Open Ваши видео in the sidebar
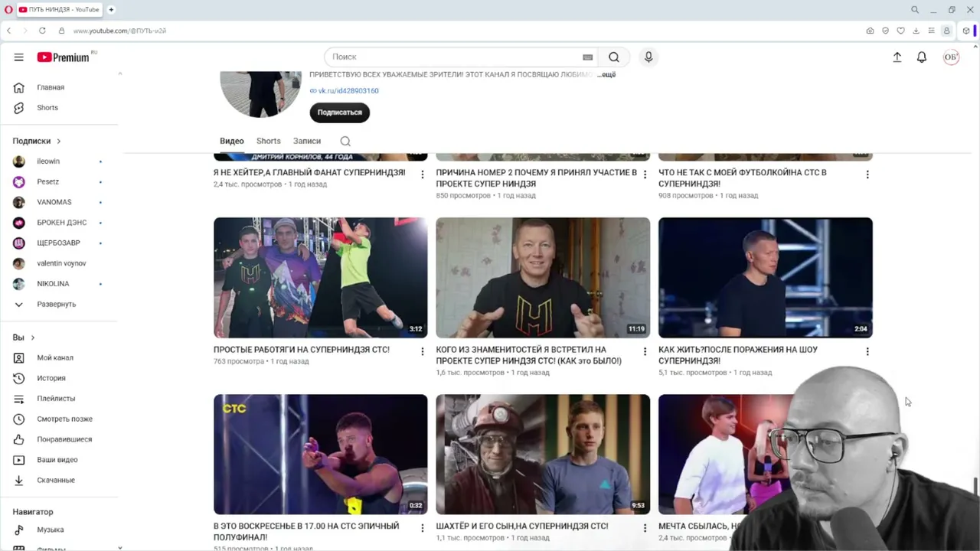980x551 pixels. (x=59, y=460)
